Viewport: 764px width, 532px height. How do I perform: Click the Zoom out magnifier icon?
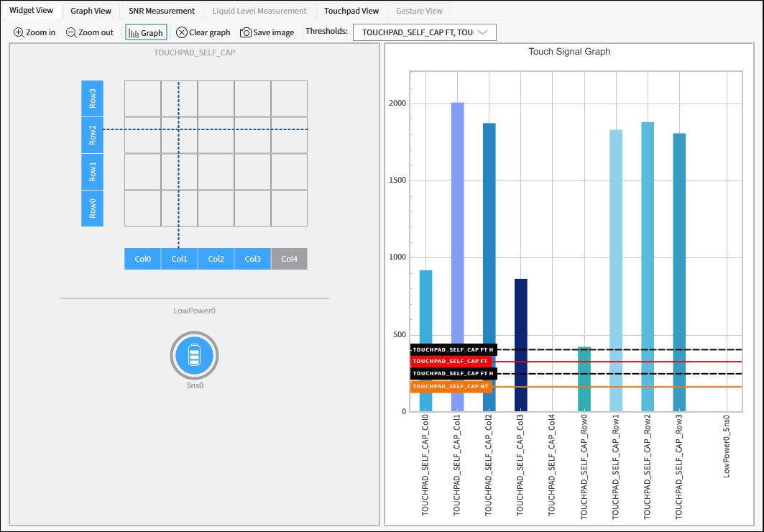71,32
